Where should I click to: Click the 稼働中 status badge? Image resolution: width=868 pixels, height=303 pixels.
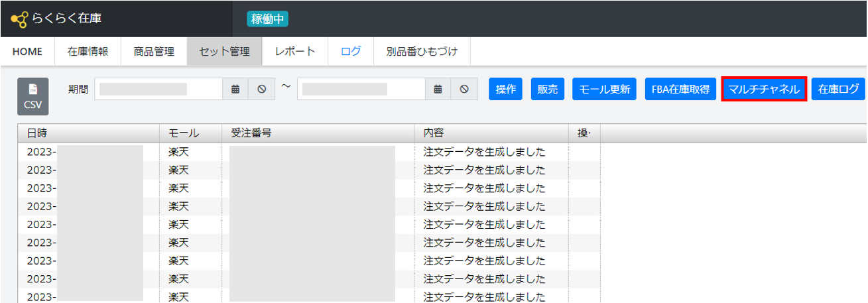coord(268,19)
